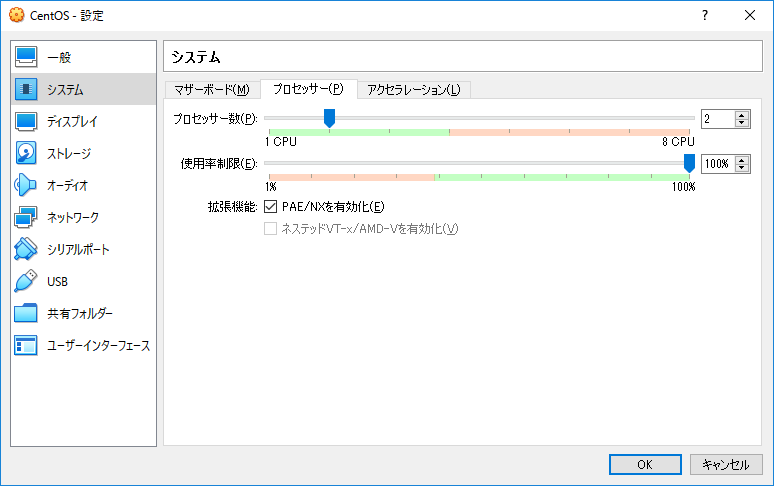Open the ユーザーインターフェース icon
Screen dimensions: 774x486
(x=26, y=346)
